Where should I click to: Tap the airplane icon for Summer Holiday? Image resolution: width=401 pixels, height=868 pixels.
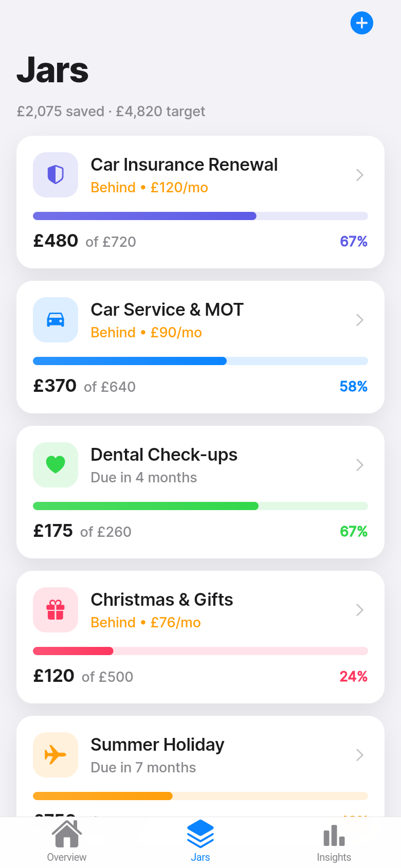click(x=56, y=755)
